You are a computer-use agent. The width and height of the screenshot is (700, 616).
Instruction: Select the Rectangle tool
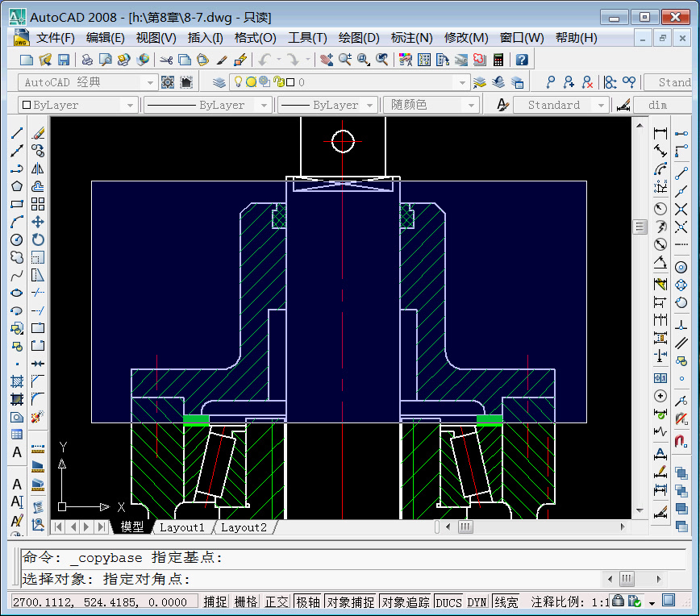pyautogui.click(x=17, y=203)
